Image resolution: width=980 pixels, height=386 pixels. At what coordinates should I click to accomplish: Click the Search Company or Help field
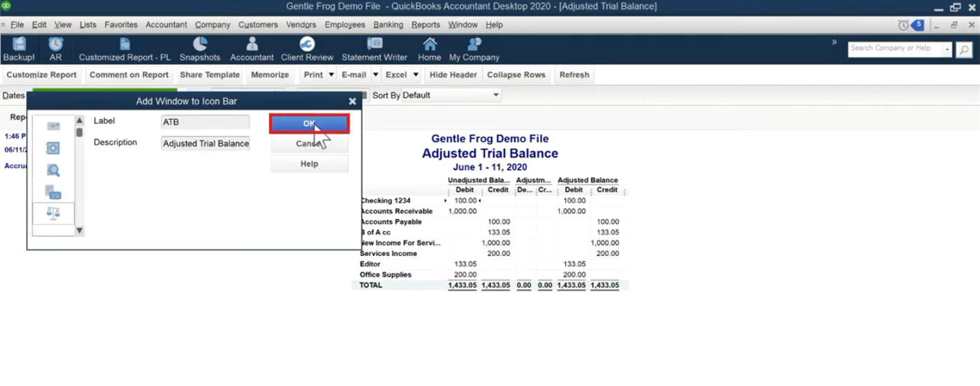[896, 49]
